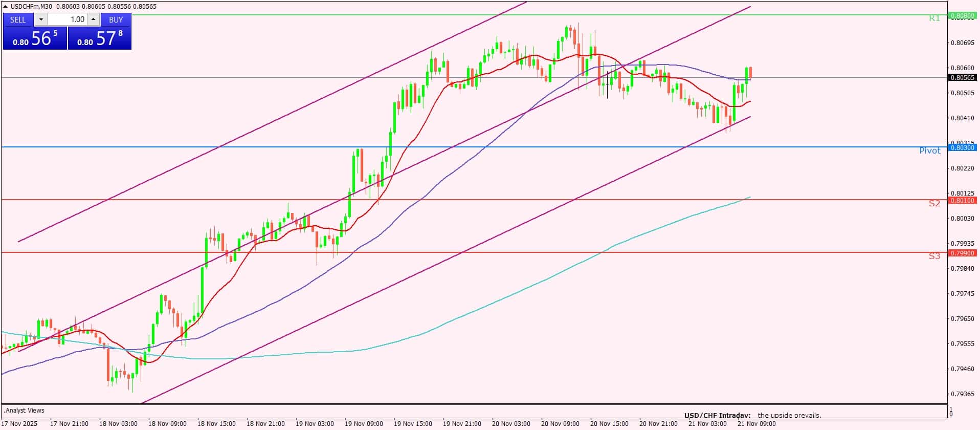Click the 20 Nov 03:00 time label
The height and width of the screenshot is (430, 980).
tap(511, 424)
